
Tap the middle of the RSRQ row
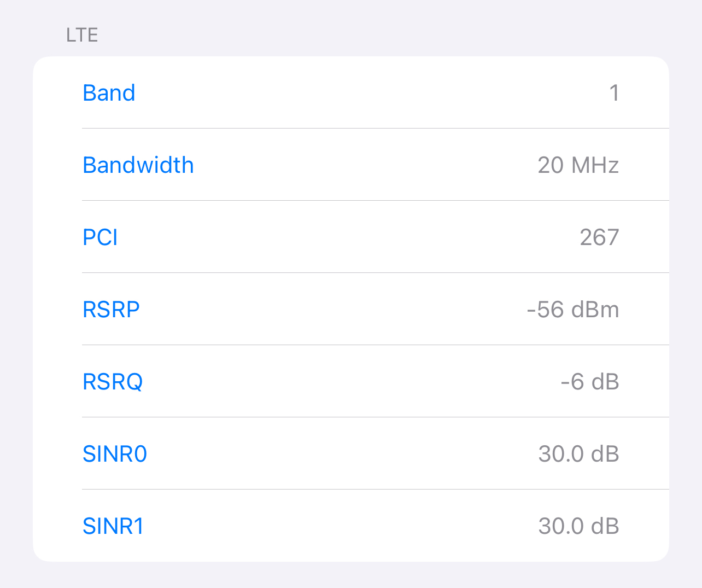[x=351, y=381]
